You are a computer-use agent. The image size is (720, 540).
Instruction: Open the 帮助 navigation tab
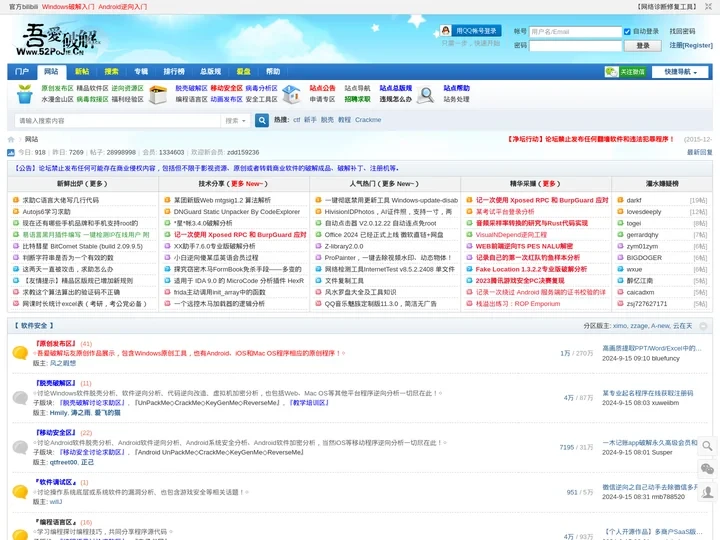point(273,72)
